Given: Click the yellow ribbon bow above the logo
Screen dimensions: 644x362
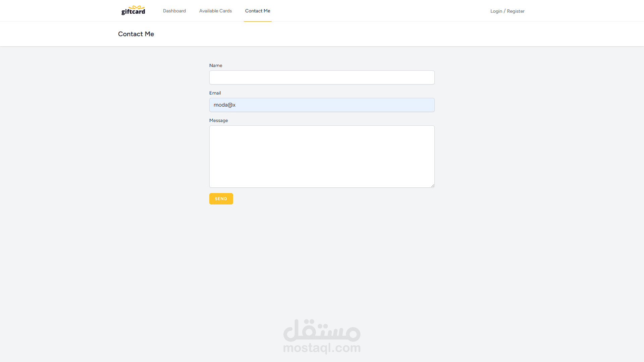Looking at the screenshot, I should [137, 7].
